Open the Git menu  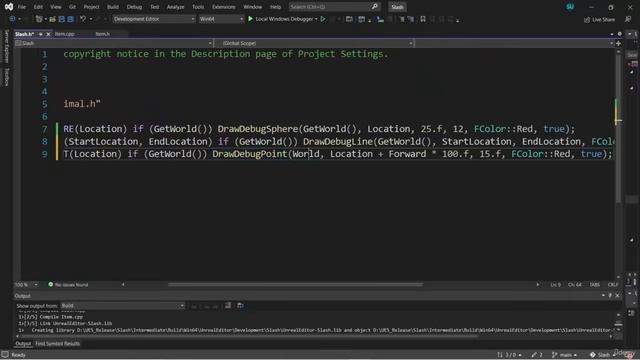click(x=72, y=7)
